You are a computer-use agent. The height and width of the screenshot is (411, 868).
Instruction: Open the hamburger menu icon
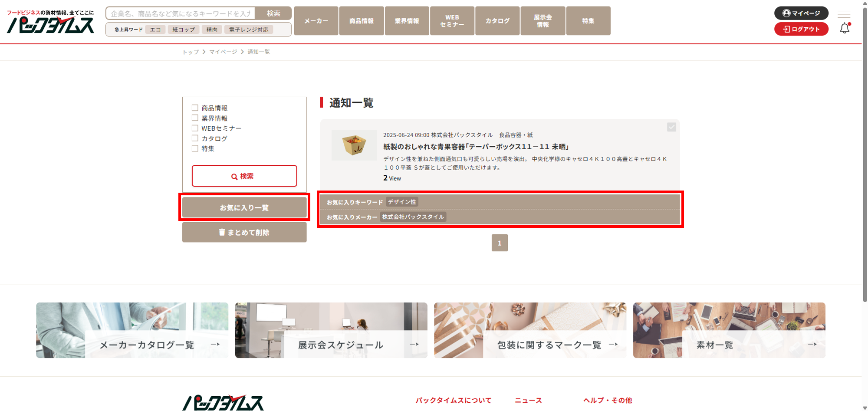[844, 13]
